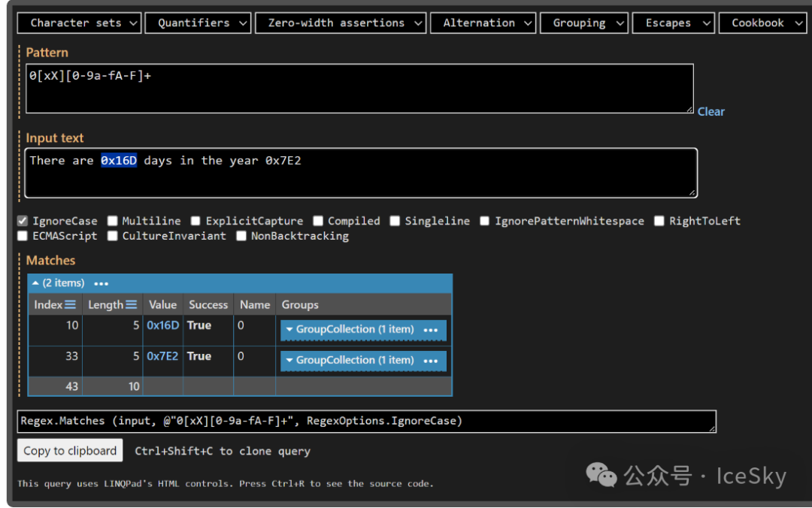Enable the Multiline checkbox
This screenshot has height=508, width=812.
(x=113, y=221)
